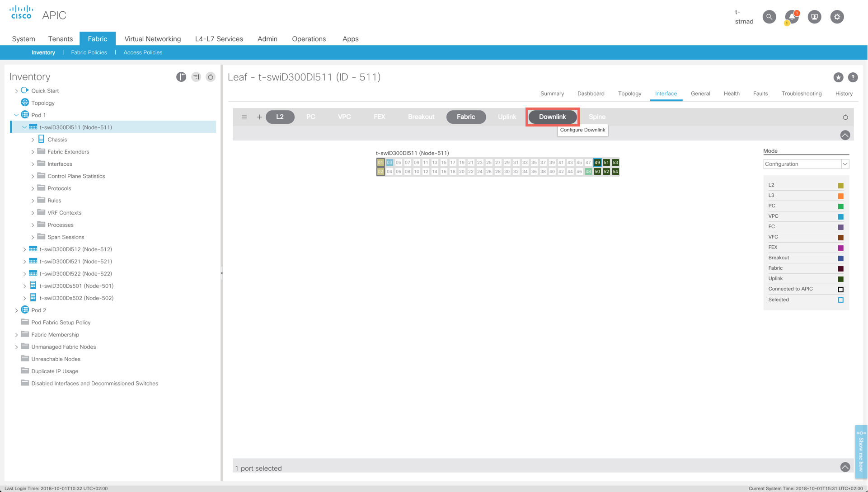Screen dimensions: 868x492
Task: Click uplink port 49
Action: pyautogui.click(x=597, y=163)
